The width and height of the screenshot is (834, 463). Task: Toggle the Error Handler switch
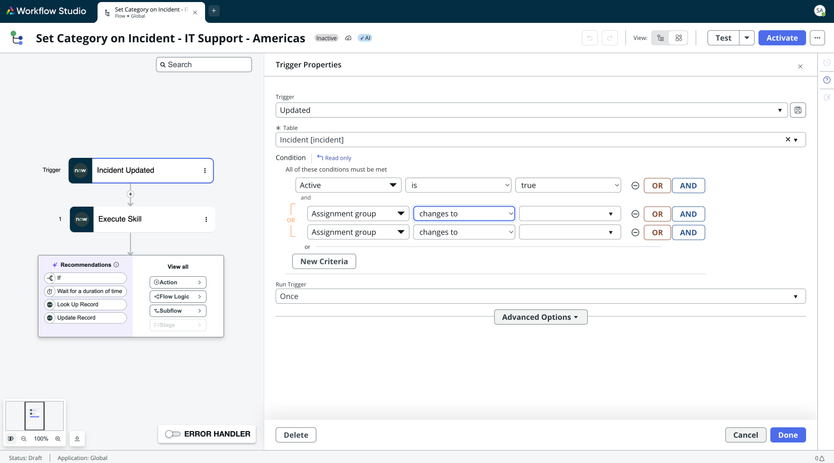coord(173,434)
